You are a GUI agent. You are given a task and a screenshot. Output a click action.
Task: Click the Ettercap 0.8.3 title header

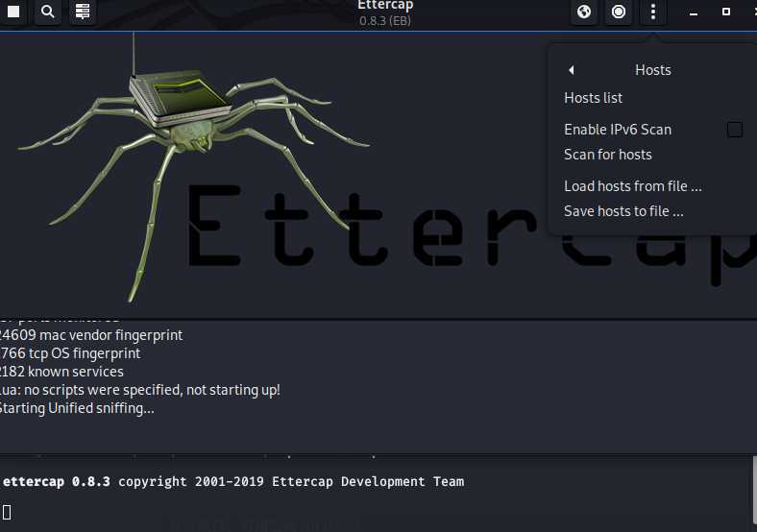[384, 12]
